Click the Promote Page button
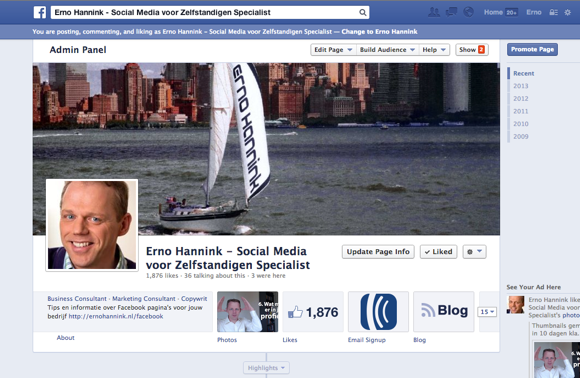The width and height of the screenshot is (580, 378). 532,49
